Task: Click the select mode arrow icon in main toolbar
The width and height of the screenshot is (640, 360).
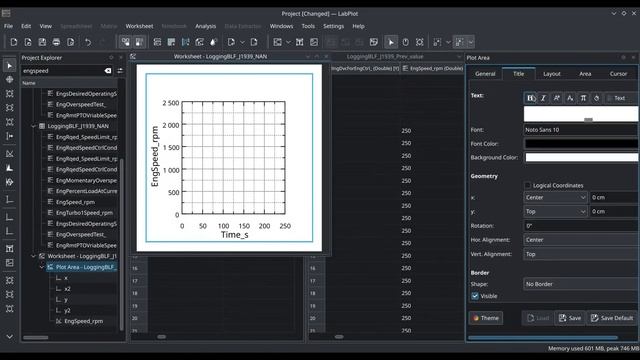Action: click(x=391, y=42)
